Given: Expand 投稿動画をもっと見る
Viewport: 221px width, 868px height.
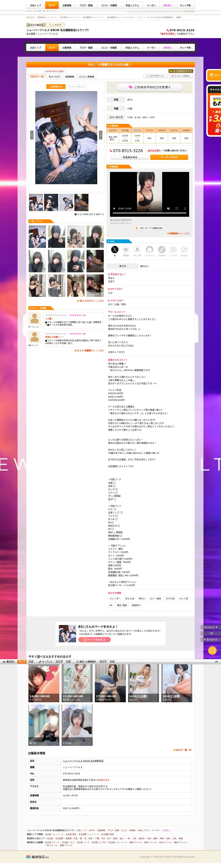Looking at the screenshot, I should [178, 234].
